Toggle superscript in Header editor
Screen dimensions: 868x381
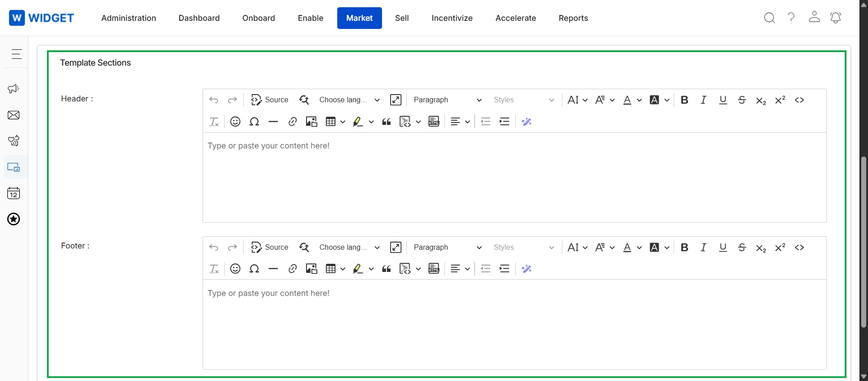[x=780, y=100]
